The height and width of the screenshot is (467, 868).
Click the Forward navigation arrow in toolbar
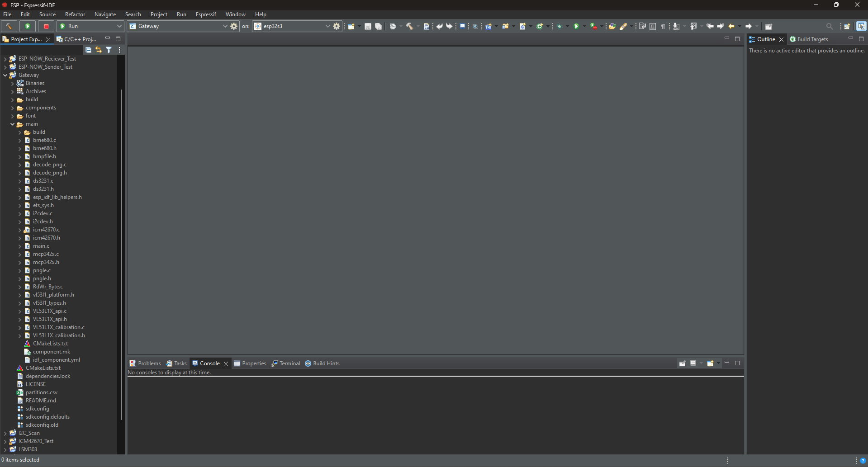[749, 26]
